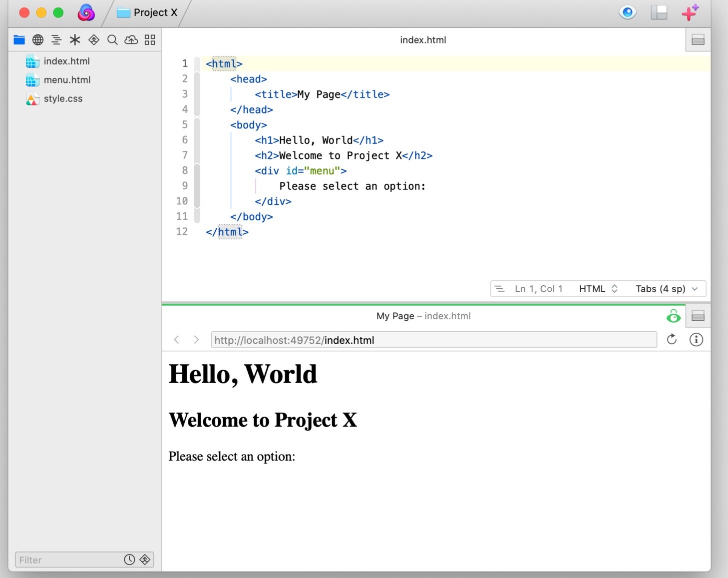Open the Clips asterisk icon

tap(75, 40)
